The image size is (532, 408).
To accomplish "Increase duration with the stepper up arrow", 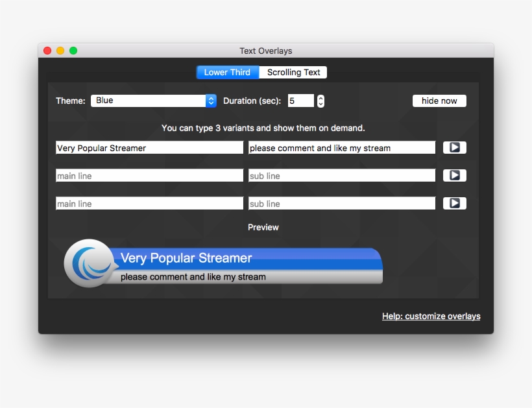I will click(320, 98).
